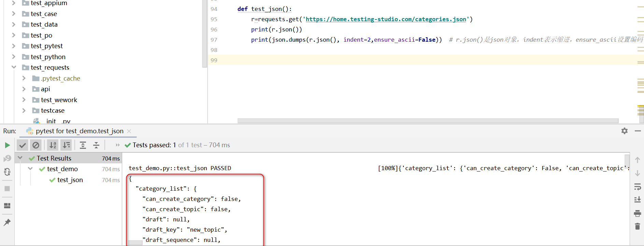Expand the test_pytest folder
The height and width of the screenshot is (246, 644).
(x=14, y=46)
